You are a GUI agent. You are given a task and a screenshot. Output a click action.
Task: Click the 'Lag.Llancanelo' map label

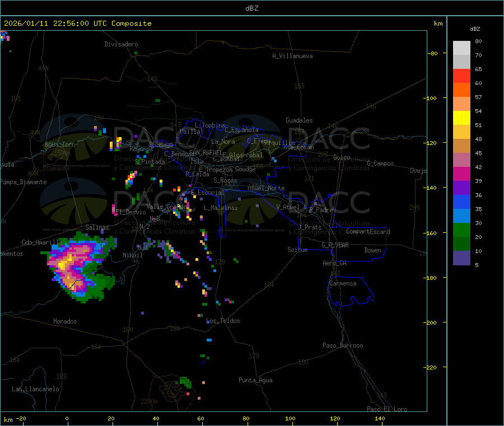click(x=35, y=389)
